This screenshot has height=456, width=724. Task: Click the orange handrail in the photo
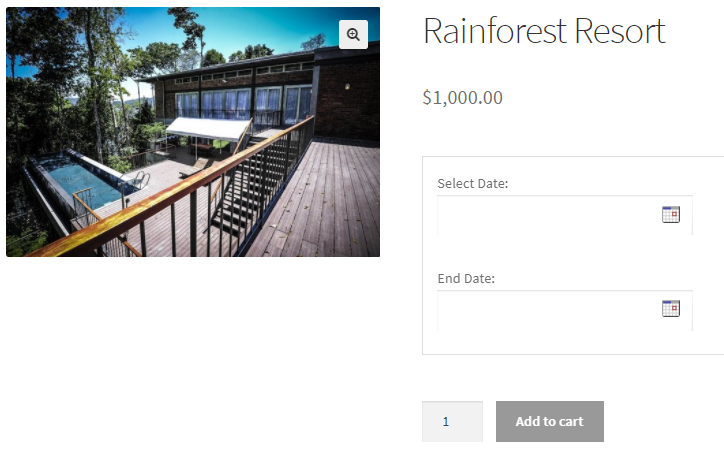150,205
